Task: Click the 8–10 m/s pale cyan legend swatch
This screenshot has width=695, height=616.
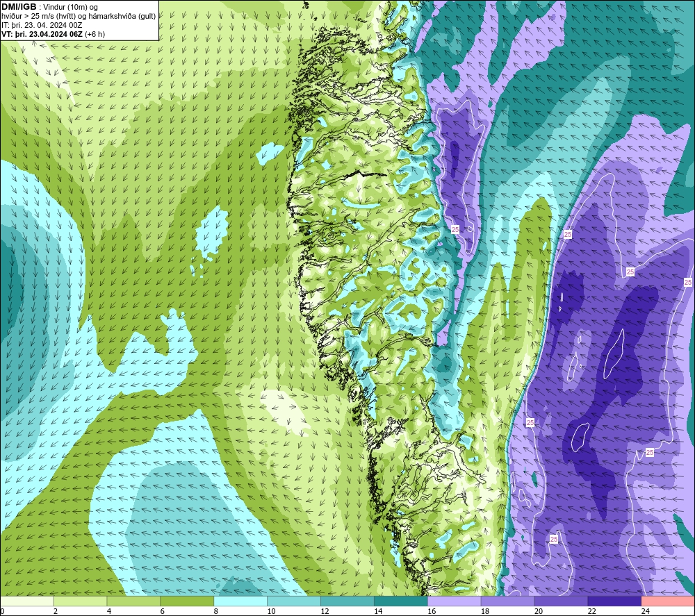Action: pyautogui.click(x=240, y=601)
